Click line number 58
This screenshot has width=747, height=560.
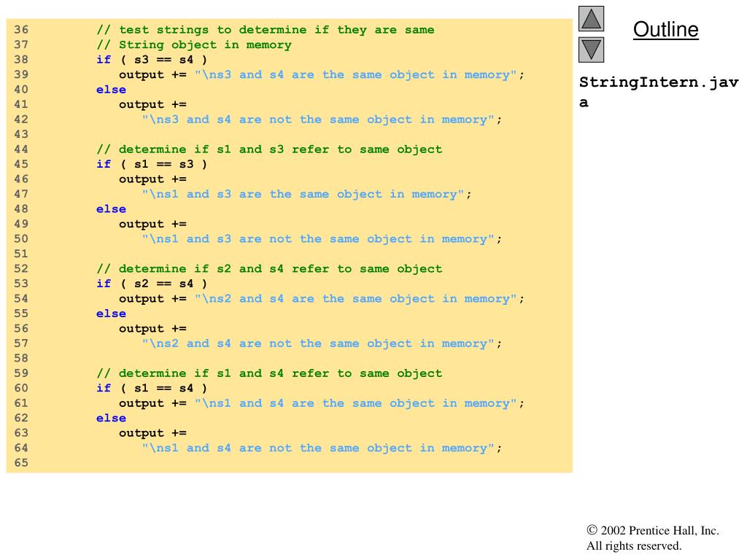click(x=21, y=358)
